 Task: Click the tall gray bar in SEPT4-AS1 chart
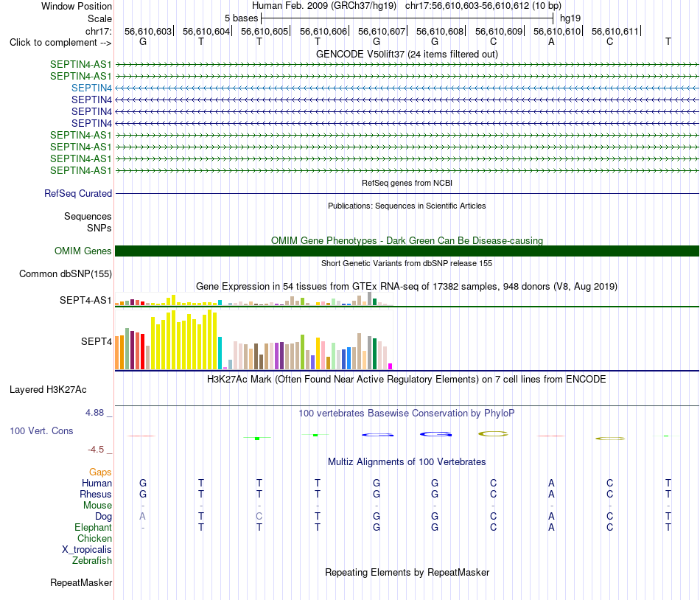point(370,299)
